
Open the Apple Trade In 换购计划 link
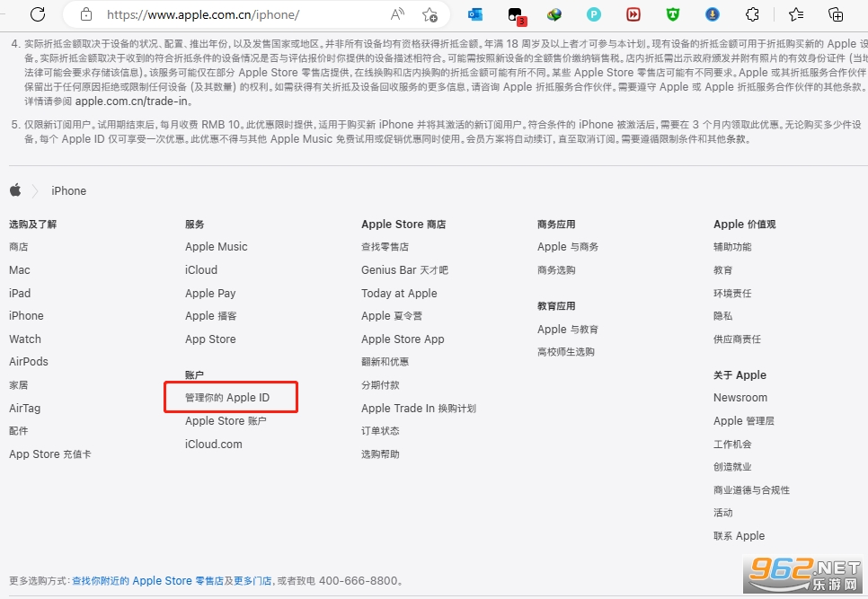(419, 408)
